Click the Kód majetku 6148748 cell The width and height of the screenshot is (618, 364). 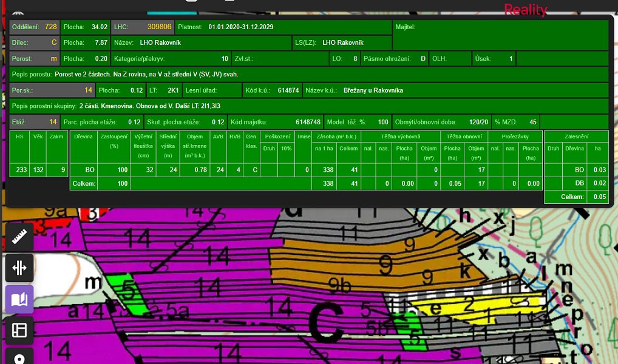click(276, 122)
